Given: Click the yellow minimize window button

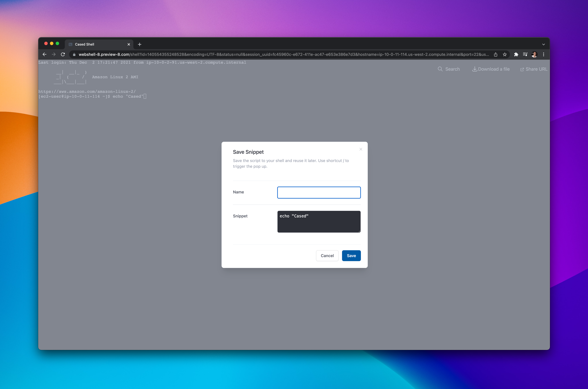Looking at the screenshot, I should pos(52,43).
